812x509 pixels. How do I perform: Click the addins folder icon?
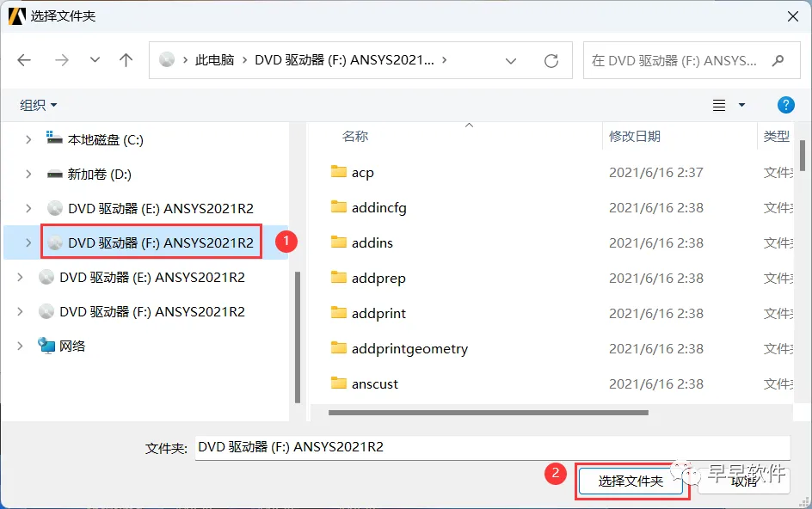click(x=339, y=242)
